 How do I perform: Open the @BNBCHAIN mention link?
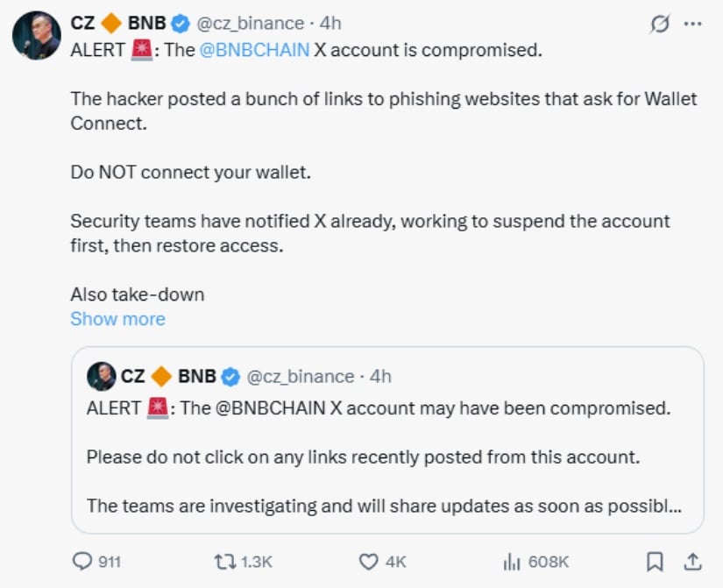pyautogui.click(x=254, y=50)
